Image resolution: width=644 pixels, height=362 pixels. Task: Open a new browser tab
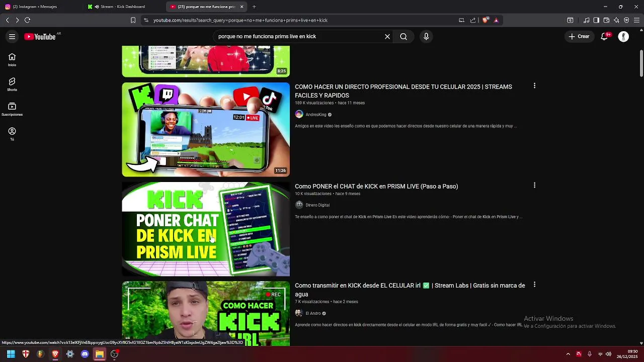254,7
